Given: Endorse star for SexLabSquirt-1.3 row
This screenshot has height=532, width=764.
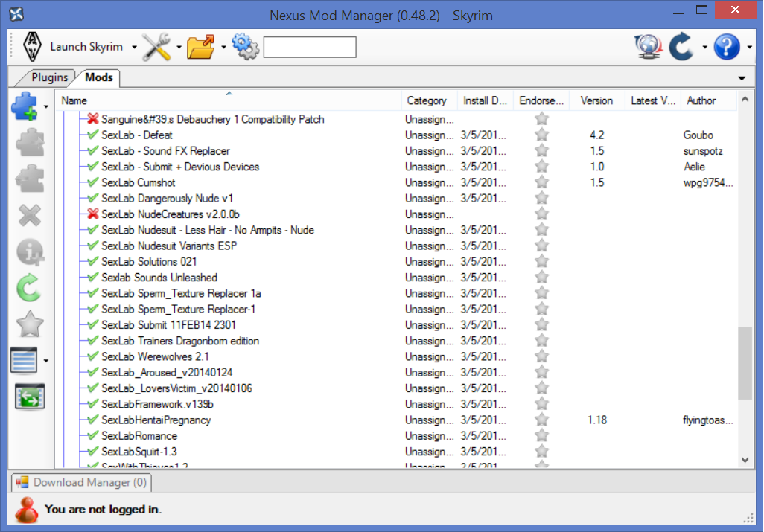Looking at the screenshot, I should pyautogui.click(x=541, y=451).
